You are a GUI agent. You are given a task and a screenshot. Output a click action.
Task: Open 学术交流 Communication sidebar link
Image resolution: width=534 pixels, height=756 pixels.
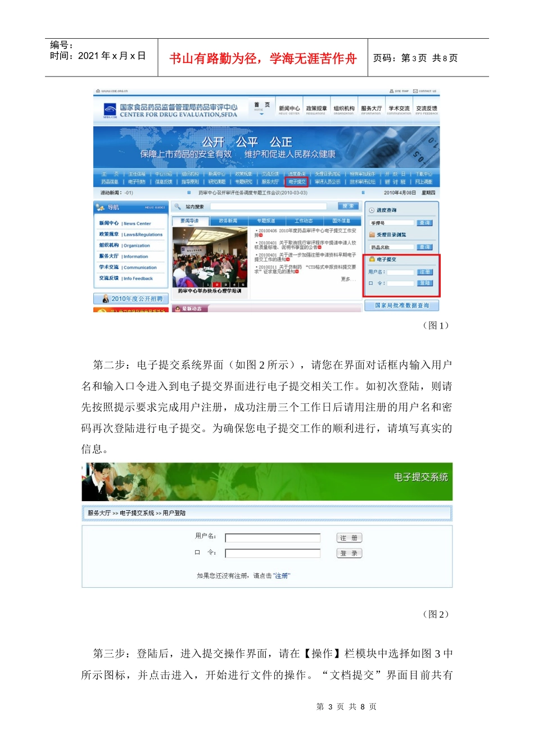[x=128, y=267]
